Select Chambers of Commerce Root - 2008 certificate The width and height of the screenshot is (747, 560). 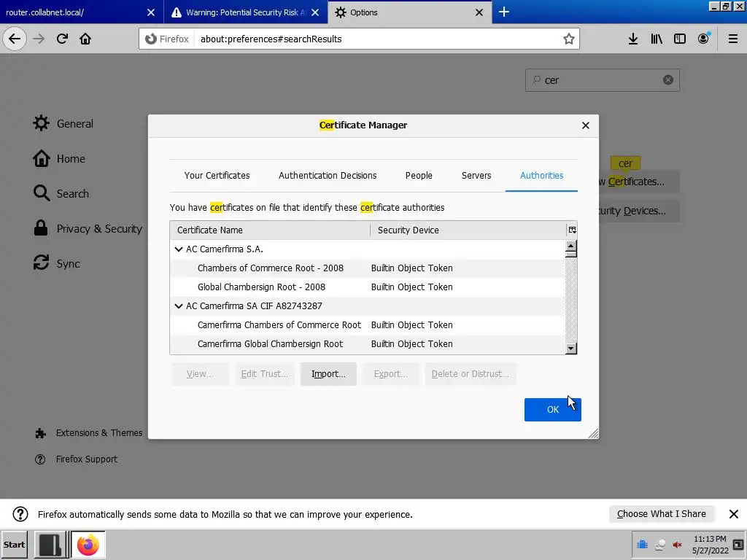[367, 268]
